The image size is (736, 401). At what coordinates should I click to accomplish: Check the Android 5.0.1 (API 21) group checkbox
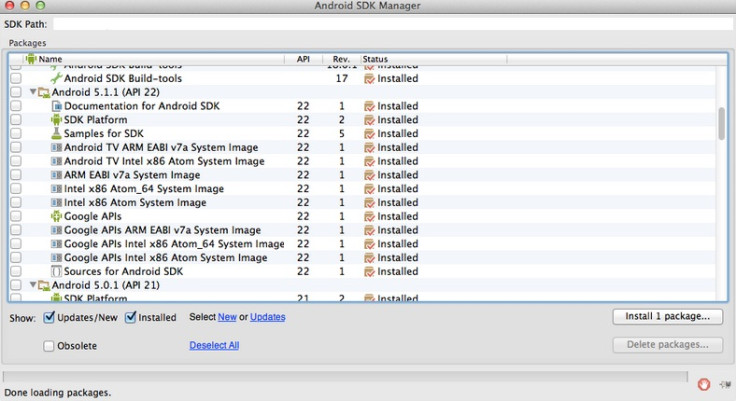coord(16,285)
